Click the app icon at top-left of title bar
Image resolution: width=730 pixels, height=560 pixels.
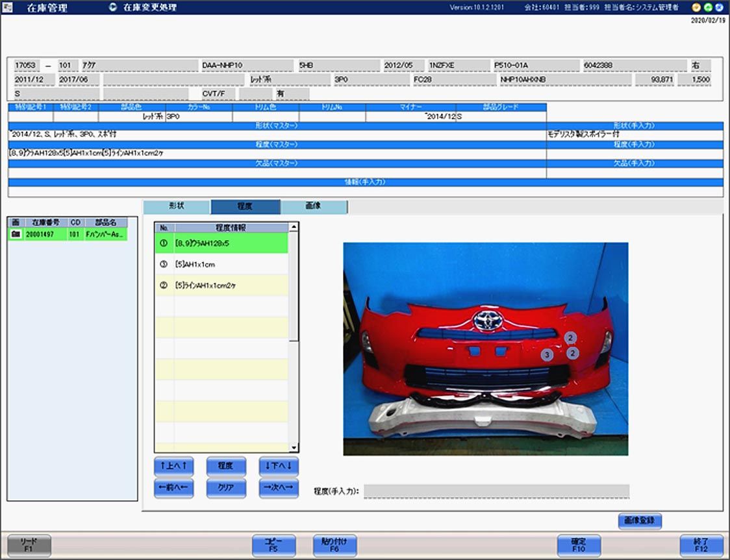pyautogui.click(x=8, y=7)
